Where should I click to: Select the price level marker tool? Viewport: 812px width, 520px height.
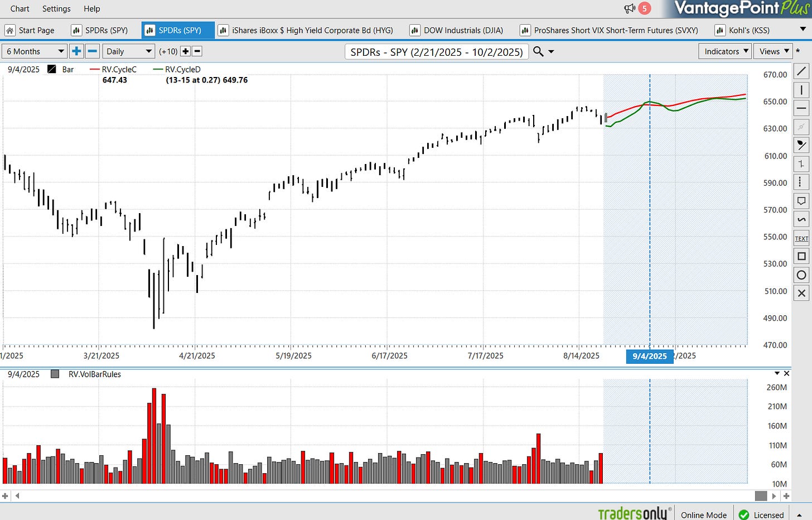[x=801, y=163]
